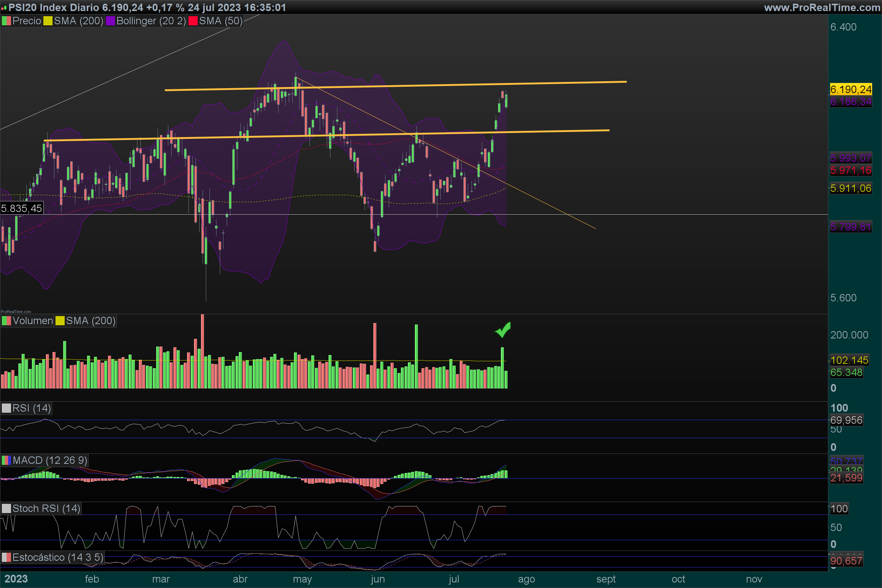The height and width of the screenshot is (588, 882).
Task: Click the RSI (14) grey legend icon
Action: coord(6,408)
